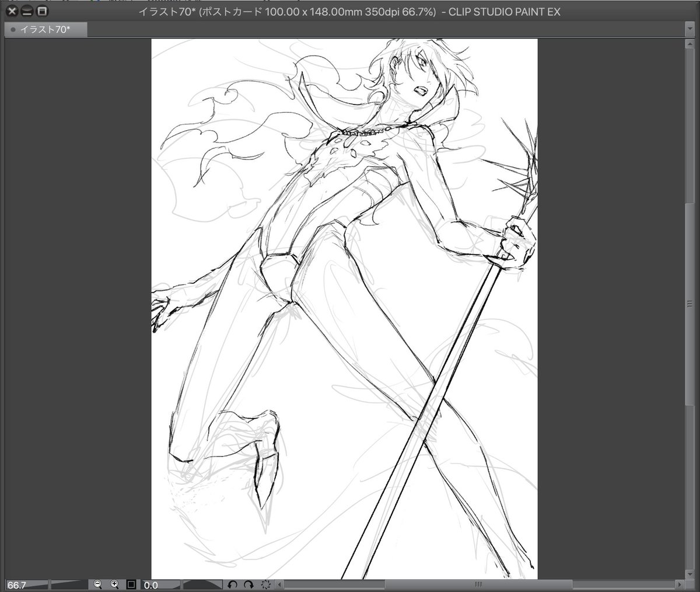Reset canvas rotation with dotted circle icon
Screen dimensions: 700x592
(266, 584)
